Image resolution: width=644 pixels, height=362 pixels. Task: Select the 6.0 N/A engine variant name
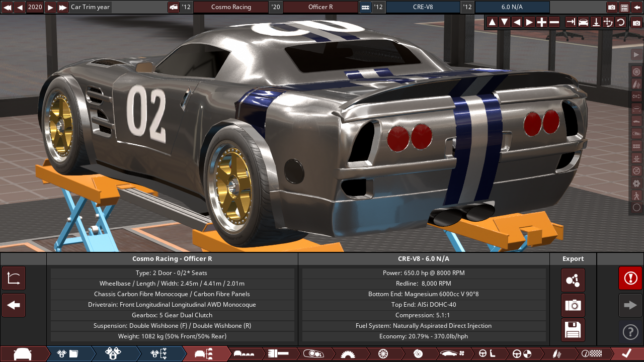tap(512, 7)
